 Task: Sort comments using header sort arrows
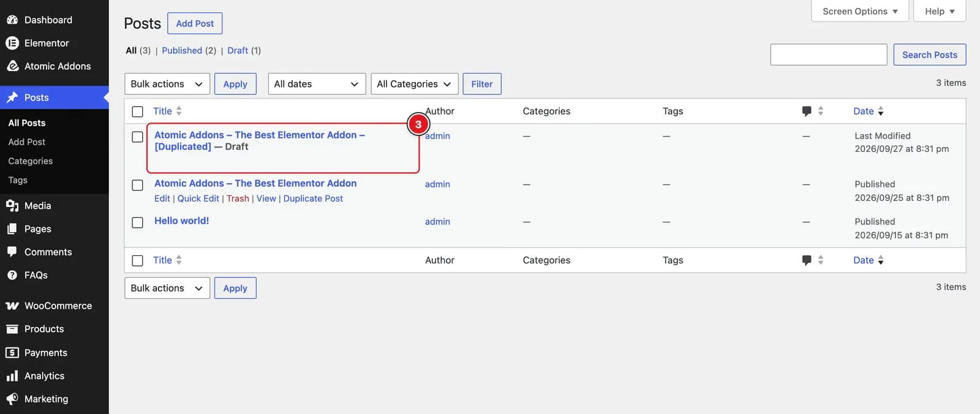821,111
